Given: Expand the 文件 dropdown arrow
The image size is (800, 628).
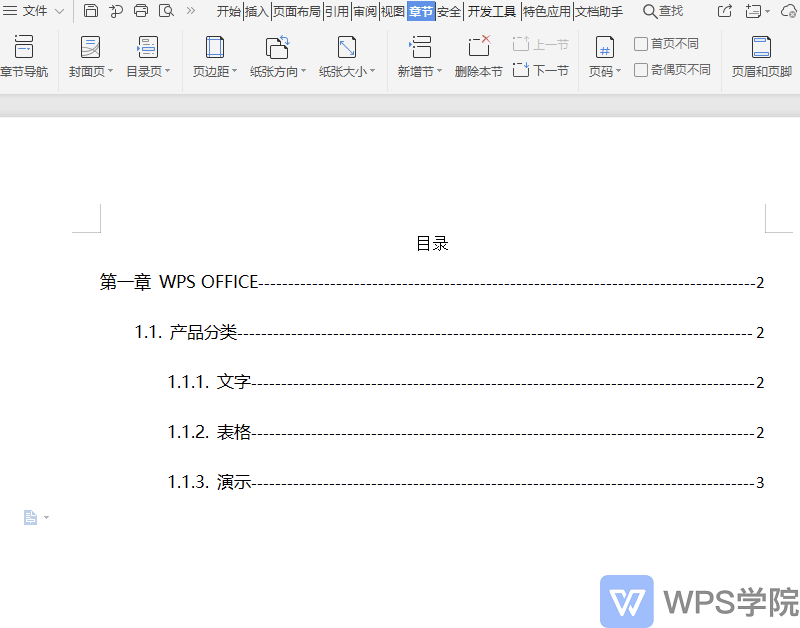Looking at the screenshot, I should (x=59, y=11).
